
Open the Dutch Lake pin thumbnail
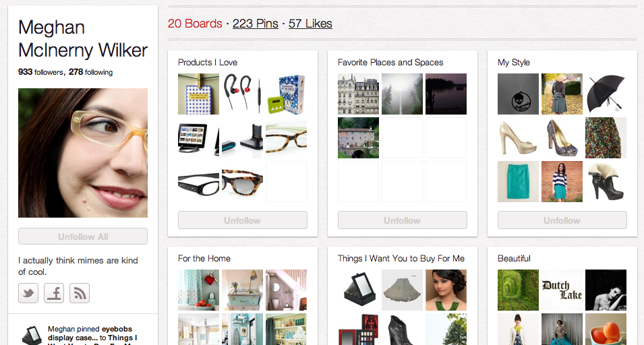pyautogui.click(x=562, y=290)
